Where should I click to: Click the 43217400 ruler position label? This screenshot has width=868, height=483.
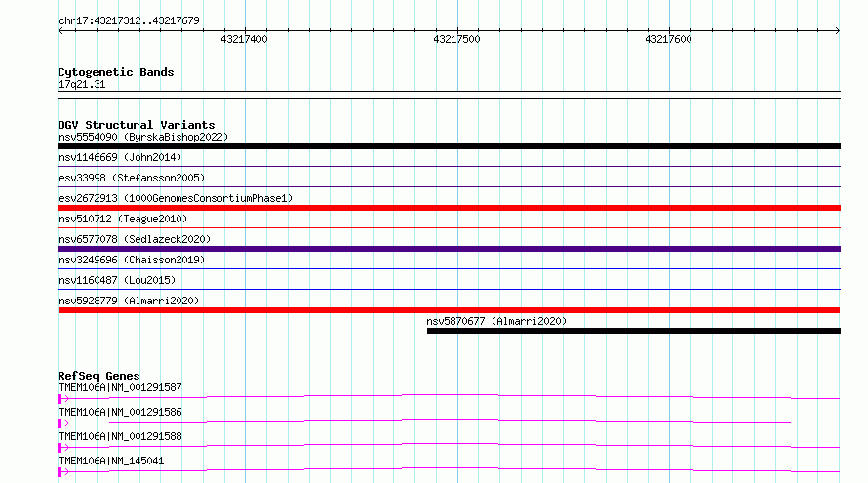(244, 39)
